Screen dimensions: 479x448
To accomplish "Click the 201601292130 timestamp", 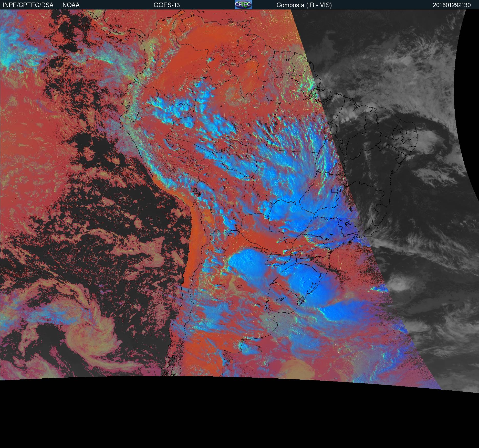I will click(x=452, y=5).
